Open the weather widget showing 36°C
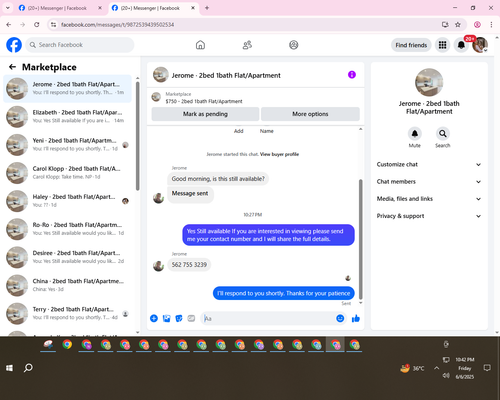 412,368
